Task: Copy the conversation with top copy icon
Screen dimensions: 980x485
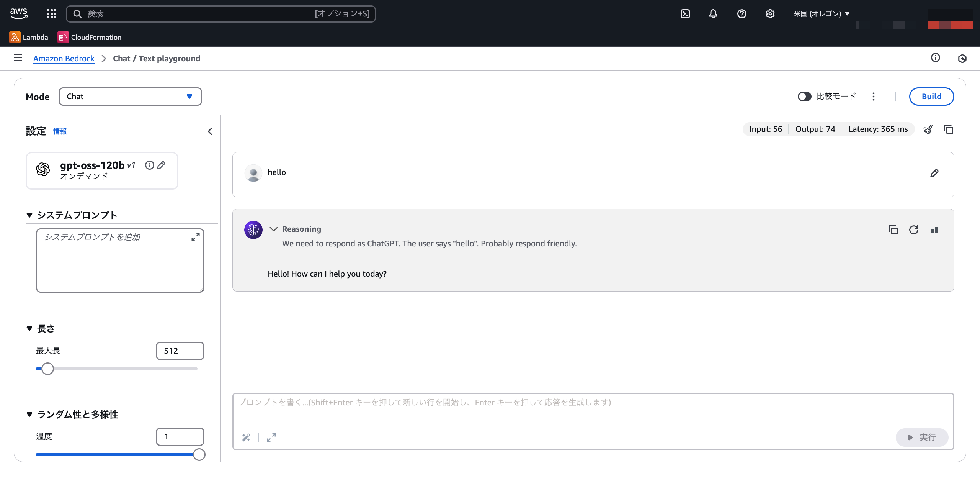Action: (x=949, y=129)
